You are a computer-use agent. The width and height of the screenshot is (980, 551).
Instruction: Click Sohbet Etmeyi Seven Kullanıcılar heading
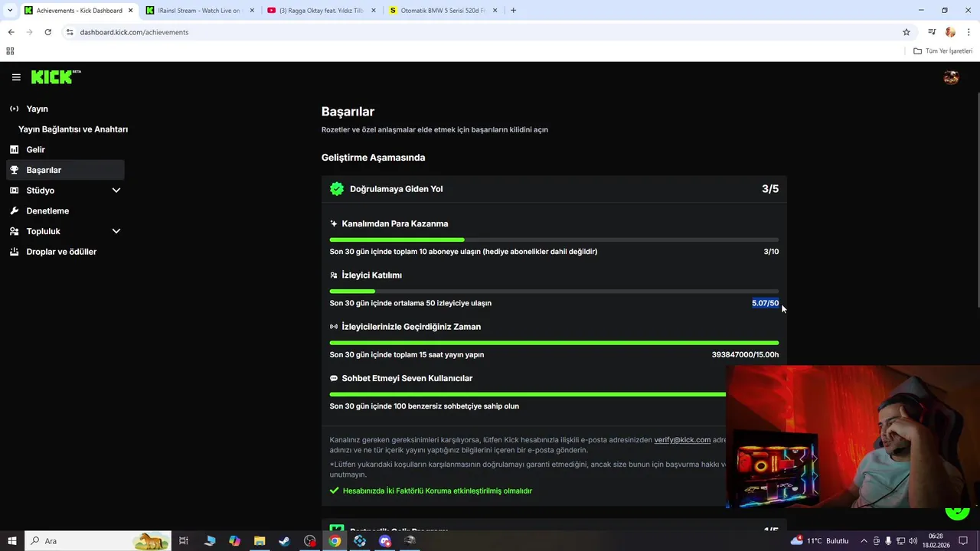407,378
